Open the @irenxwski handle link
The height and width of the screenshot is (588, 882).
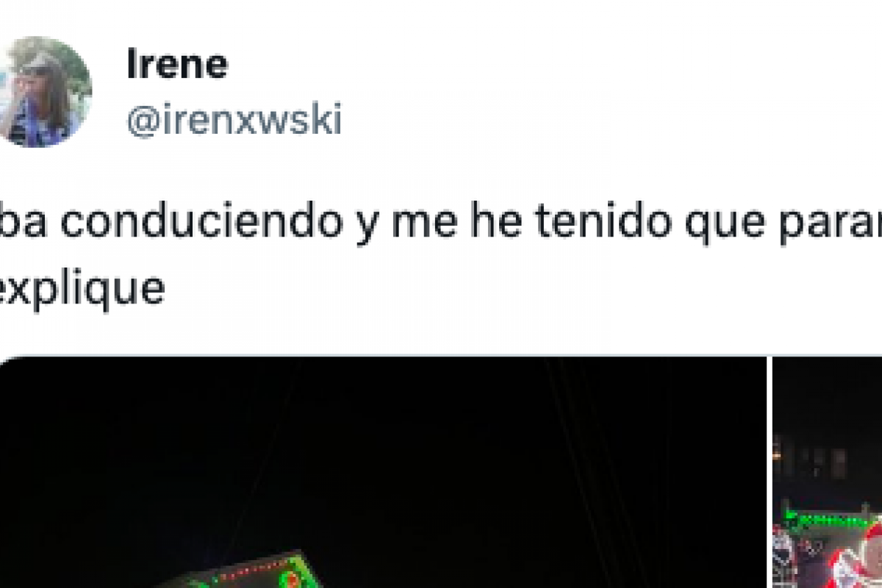[x=234, y=120]
